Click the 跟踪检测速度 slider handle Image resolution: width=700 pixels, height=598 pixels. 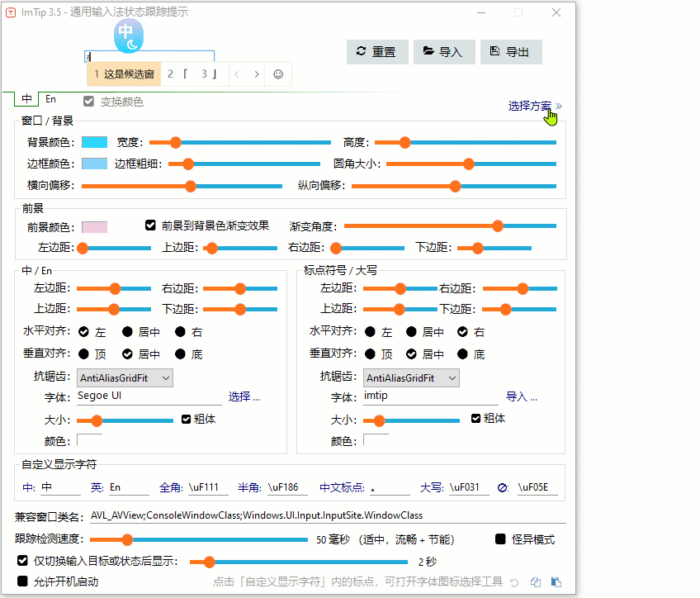[x=128, y=540]
